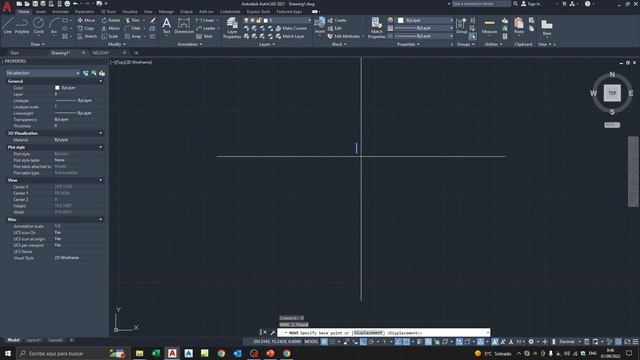Expand the Annotation panel dropdown
Viewport: 640px width, 360px height.
tap(189, 44)
